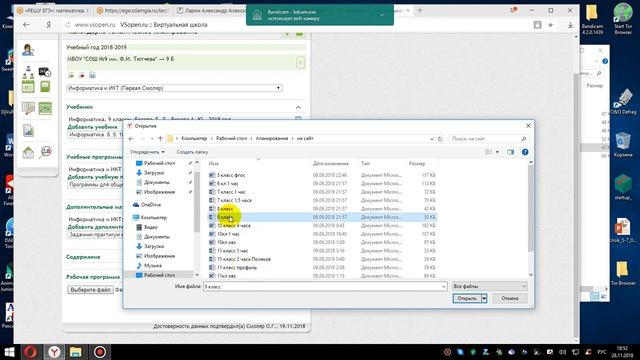The width and height of the screenshot is (640, 360).
Task: Click the browser address bar www.vsopen.ru
Action: (95, 25)
